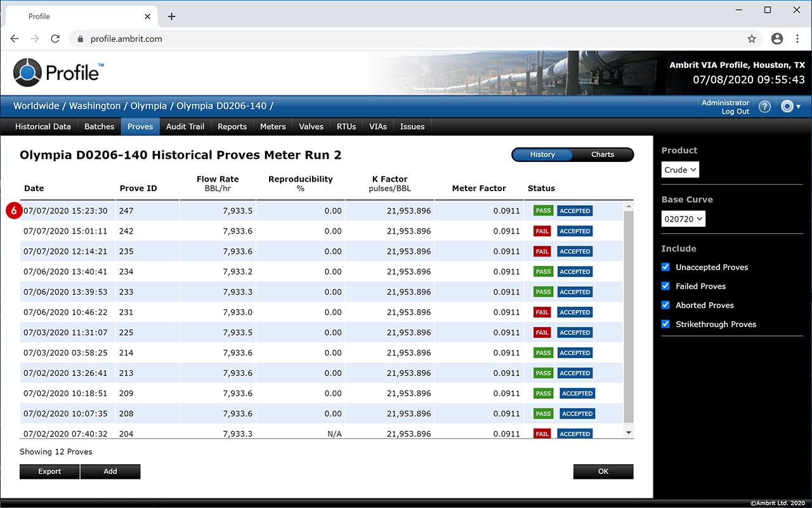Click the browser reload icon
The width and height of the screenshot is (812, 508).
55,39
